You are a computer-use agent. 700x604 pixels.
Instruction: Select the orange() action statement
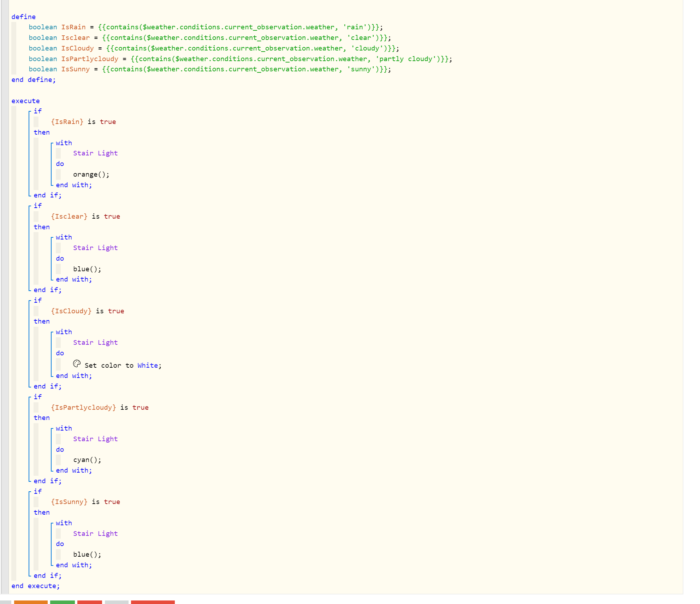pos(91,174)
